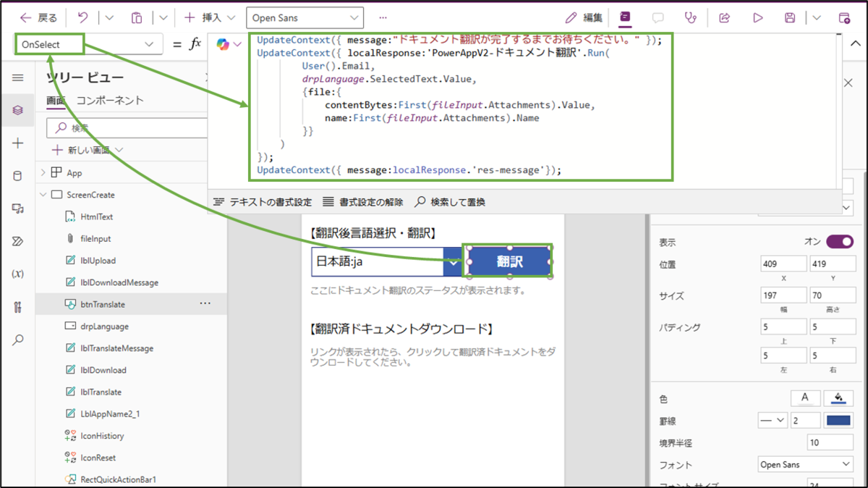Select the Tree view layers icon
The width and height of the screenshot is (868, 488).
18,111
